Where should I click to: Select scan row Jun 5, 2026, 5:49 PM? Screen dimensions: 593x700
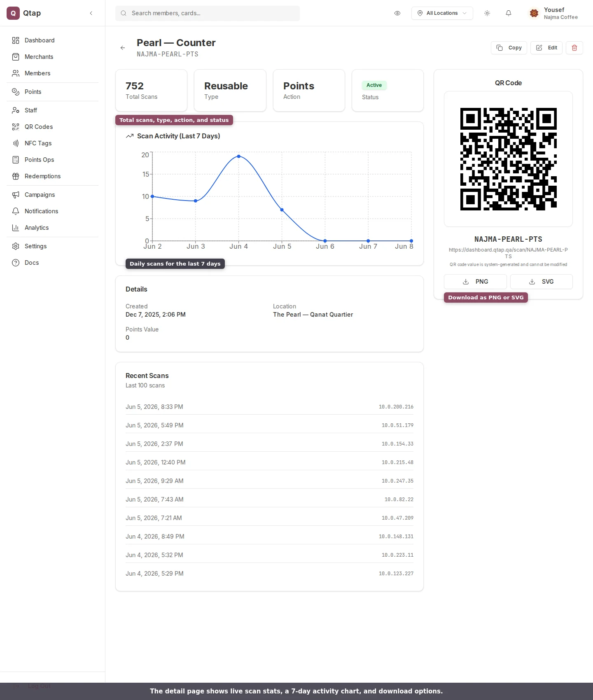click(269, 425)
